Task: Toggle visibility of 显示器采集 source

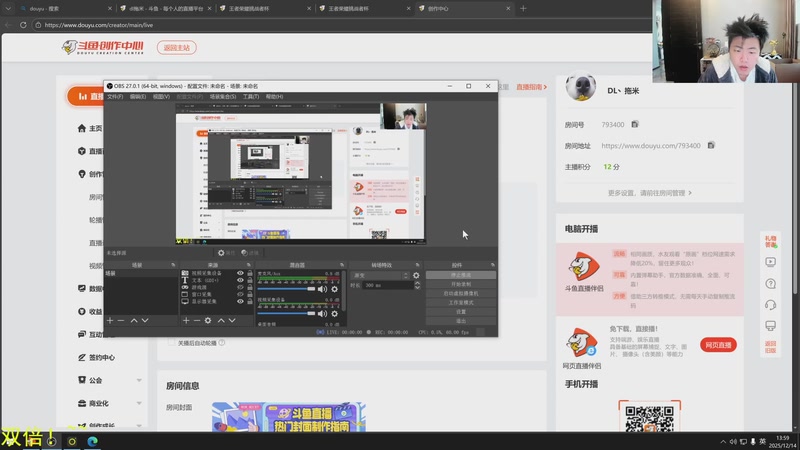Action: point(240,302)
